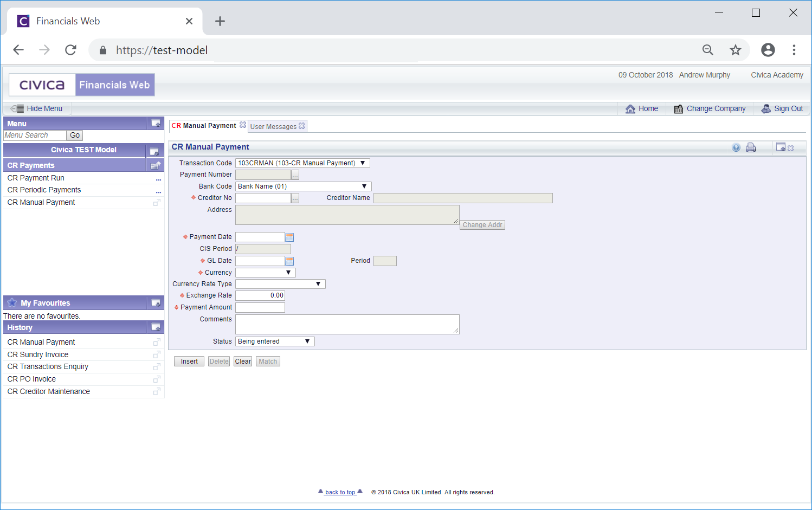This screenshot has width=812, height=510.
Task: Open the GL Date calendar picker
Action: [x=289, y=261]
